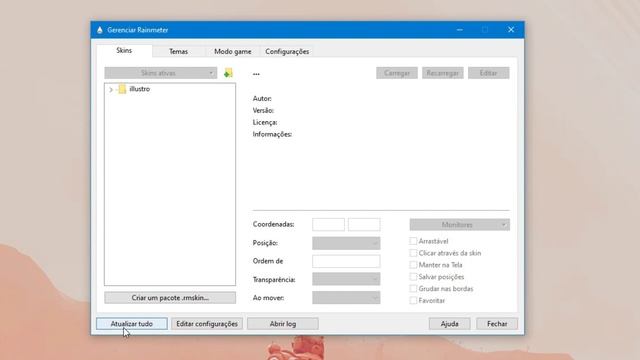Open the Posição combo box
The image size is (640, 360).
pyautogui.click(x=346, y=243)
